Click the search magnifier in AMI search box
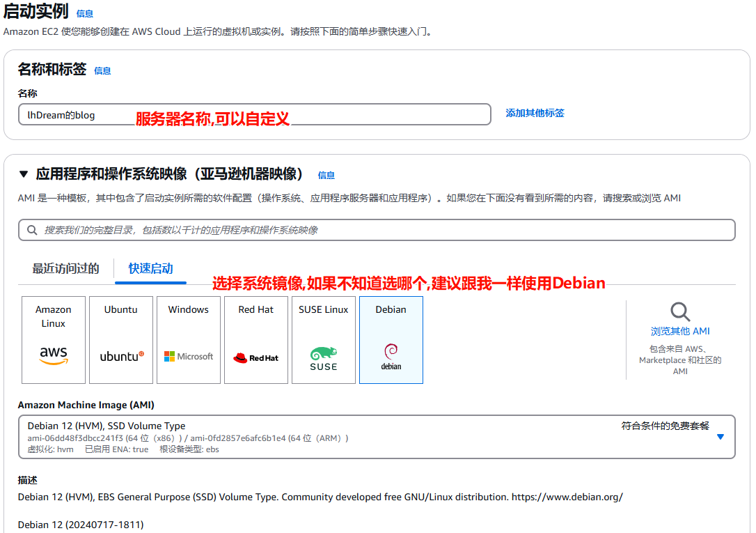Screen dimensions: 756x533 [x=32, y=230]
